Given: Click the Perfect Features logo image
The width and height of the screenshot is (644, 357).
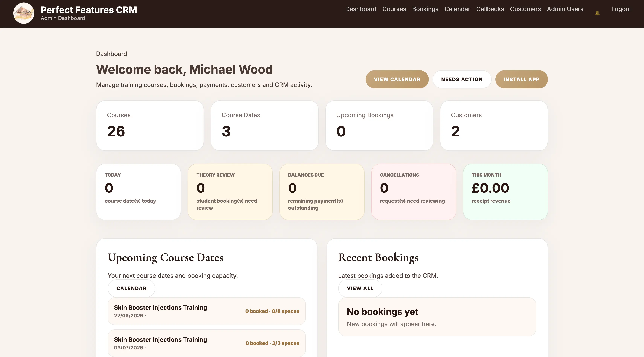Looking at the screenshot, I should point(24,13).
